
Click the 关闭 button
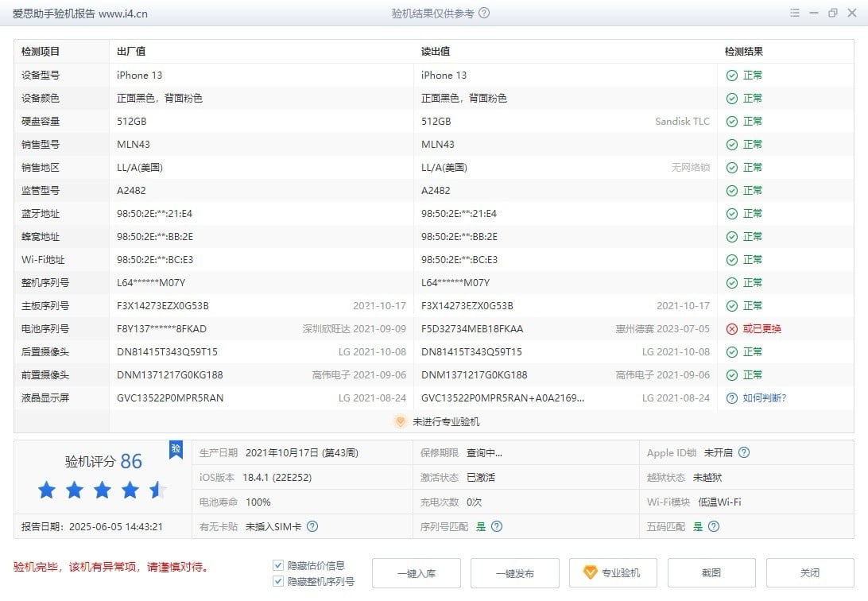pos(810,572)
